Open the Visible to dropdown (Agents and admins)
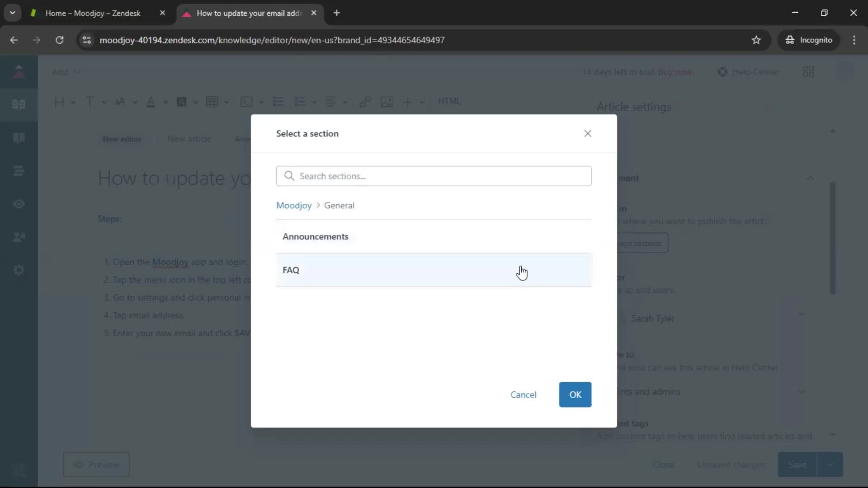The image size is (868, 488). (x=802, y=392)
